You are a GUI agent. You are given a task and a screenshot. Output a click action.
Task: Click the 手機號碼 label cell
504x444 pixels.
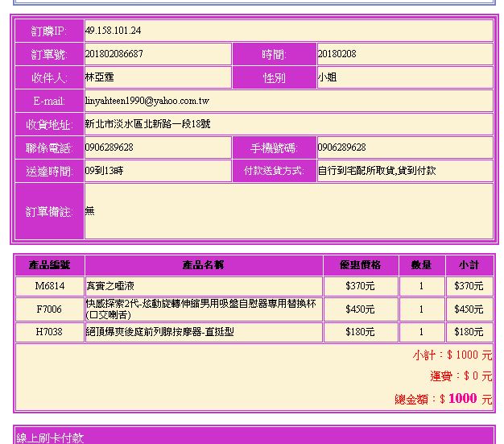[274, 148]
